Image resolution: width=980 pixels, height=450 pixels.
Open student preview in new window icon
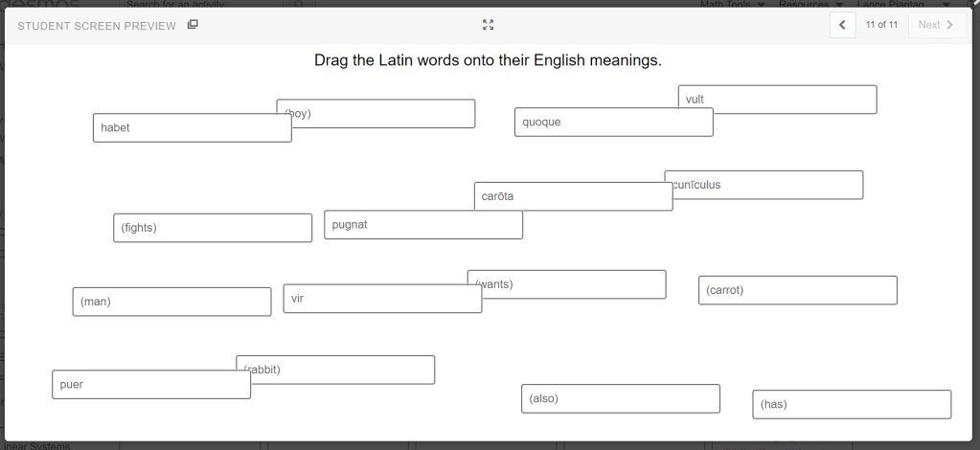[193, 25]
